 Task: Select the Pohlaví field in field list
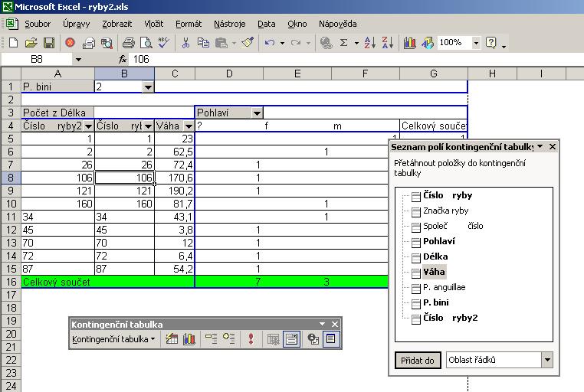pyautogui.click(x=438, y=241)
